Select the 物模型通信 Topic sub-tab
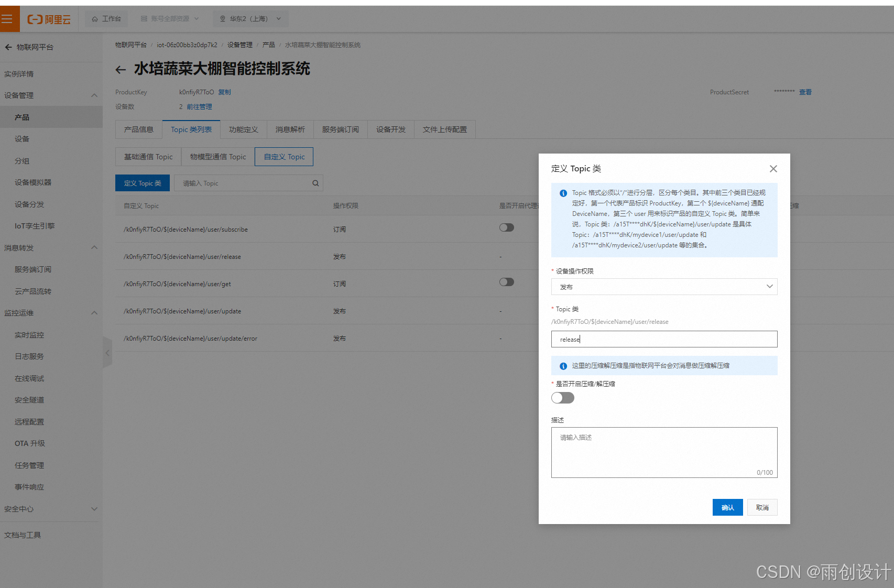Image resolution: width=894 pixels, height=588 pixels. [x=218, y=157]
